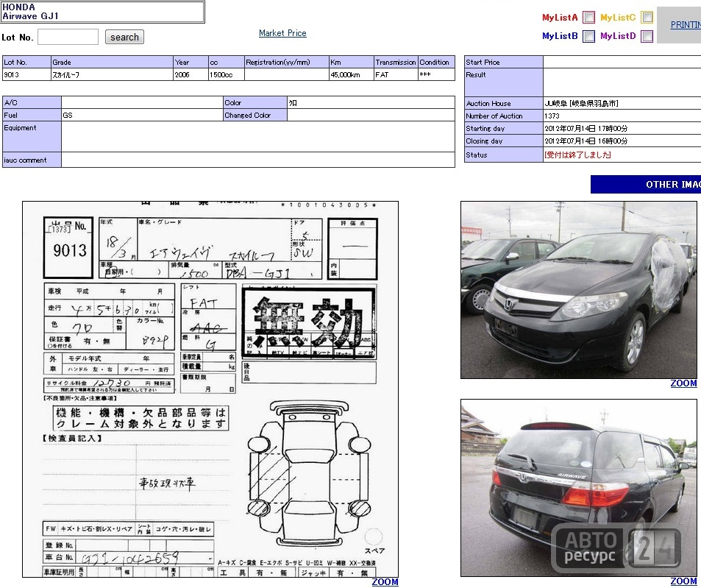Select the red Status text

pyautogui.click(x=577, y=155)
